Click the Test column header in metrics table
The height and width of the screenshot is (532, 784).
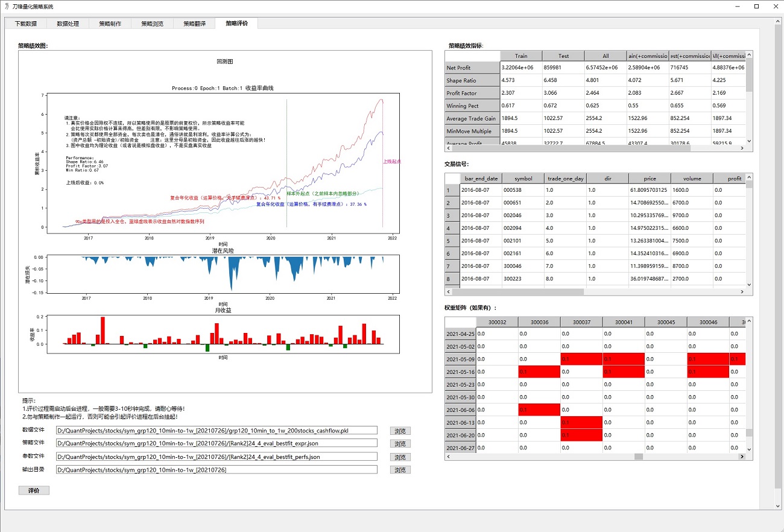[563, 56]
